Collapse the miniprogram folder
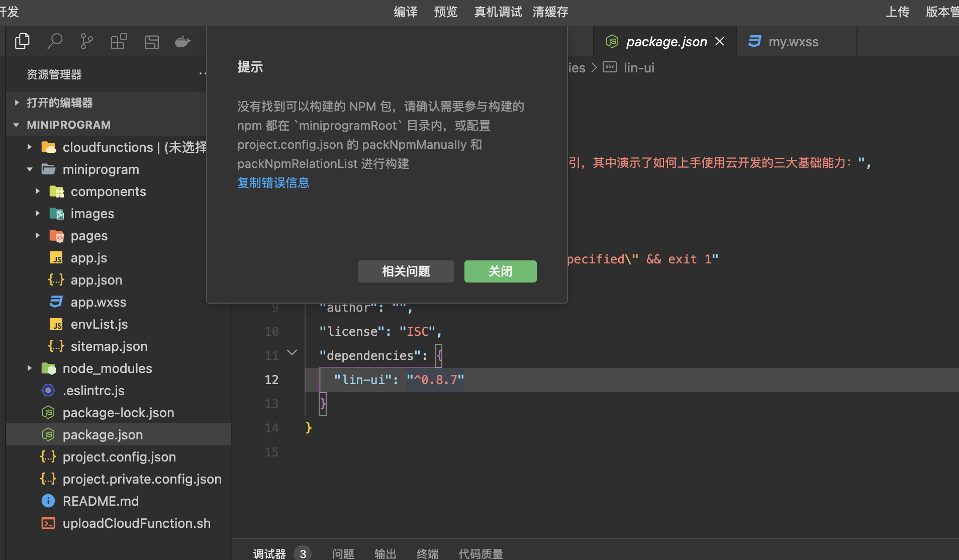 click(29, 169)
